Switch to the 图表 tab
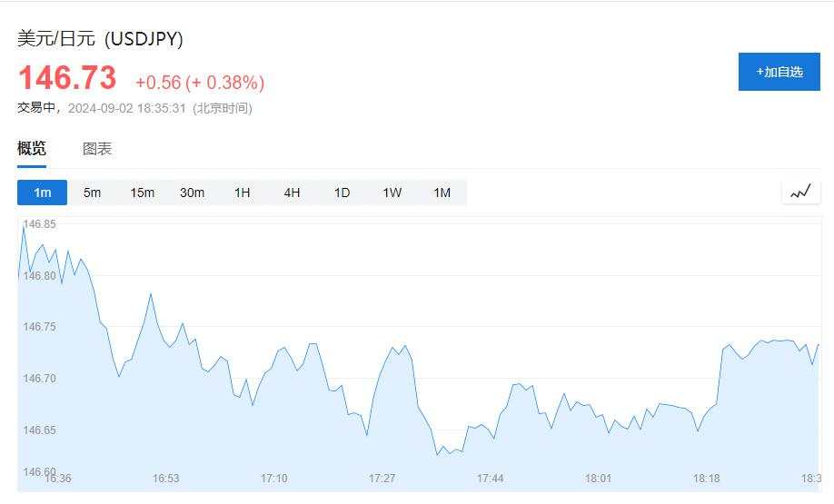Screen dimensions: 834x504 pos(97,149)
